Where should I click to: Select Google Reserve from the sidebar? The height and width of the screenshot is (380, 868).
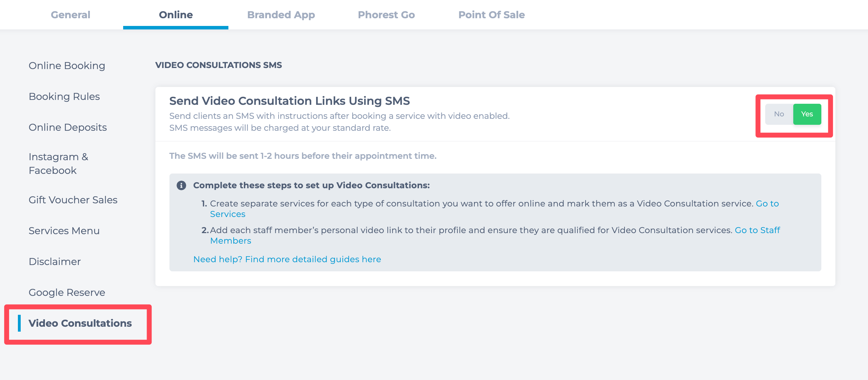[67, 292]
